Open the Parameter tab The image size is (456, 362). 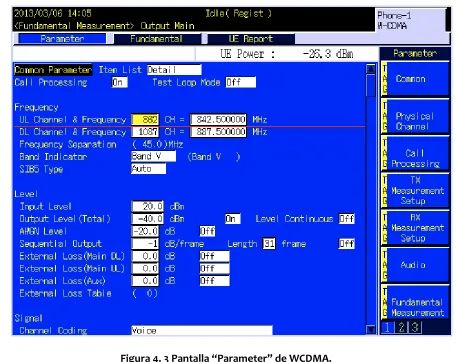tap(62, 39)
